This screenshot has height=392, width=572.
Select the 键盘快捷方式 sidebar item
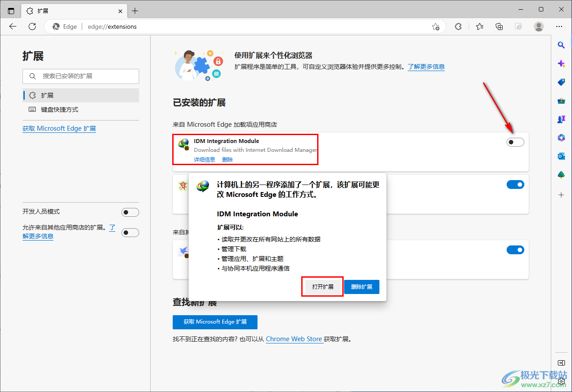coord(81,109)
